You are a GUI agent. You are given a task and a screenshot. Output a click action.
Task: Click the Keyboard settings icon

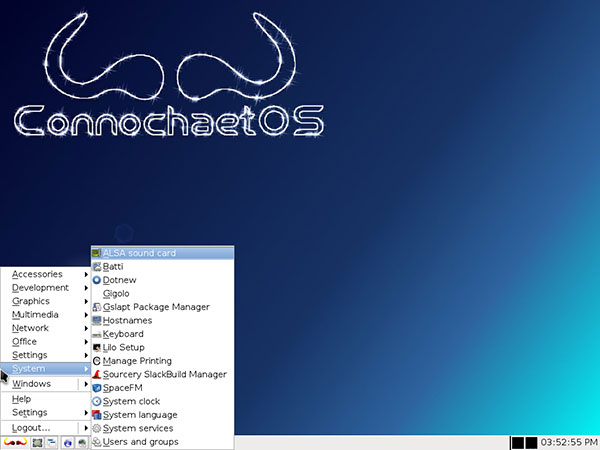click(x=97, y=334)
